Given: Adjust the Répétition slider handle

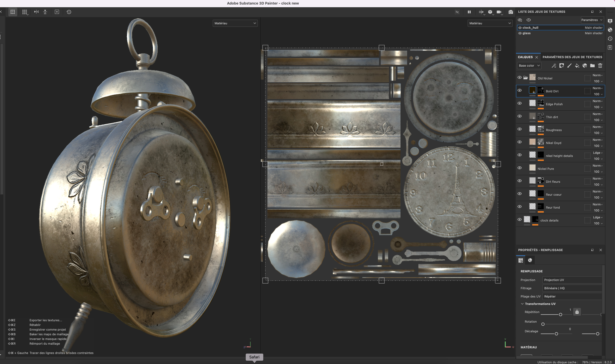Looking at the screenshot, I should point(560,314).
